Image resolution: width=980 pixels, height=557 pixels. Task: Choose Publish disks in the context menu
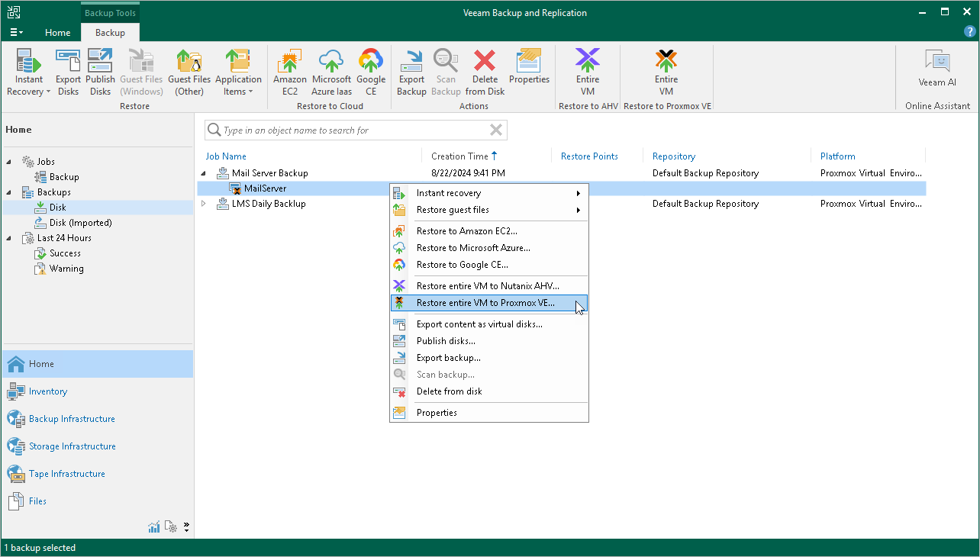click(489, 341)
